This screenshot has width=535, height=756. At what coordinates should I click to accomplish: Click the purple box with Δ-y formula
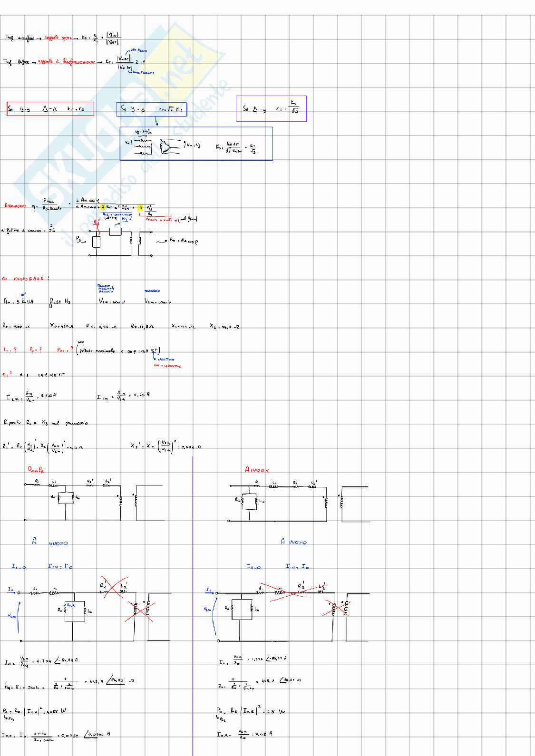tap(271, 108)
